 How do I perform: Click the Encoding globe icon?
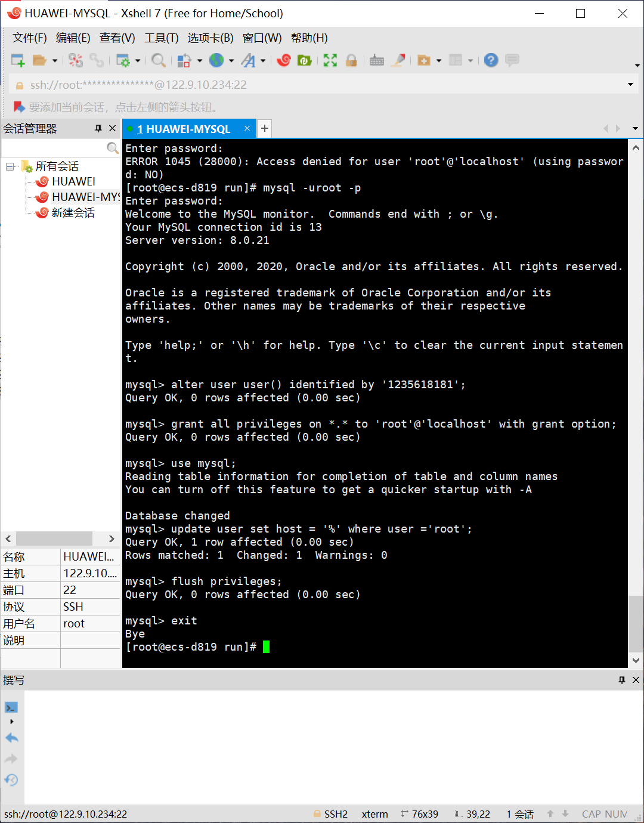click(216, 60)
